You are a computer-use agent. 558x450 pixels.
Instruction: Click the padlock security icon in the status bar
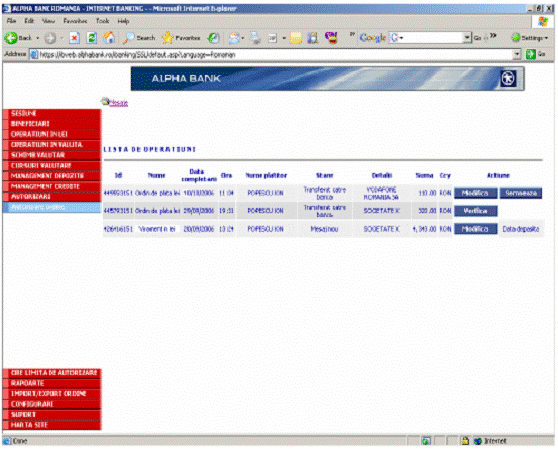click(x=465, y=441)
